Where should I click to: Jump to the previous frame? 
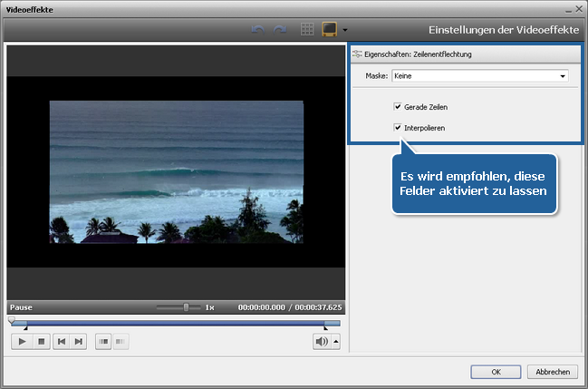[x=62, y=341]
